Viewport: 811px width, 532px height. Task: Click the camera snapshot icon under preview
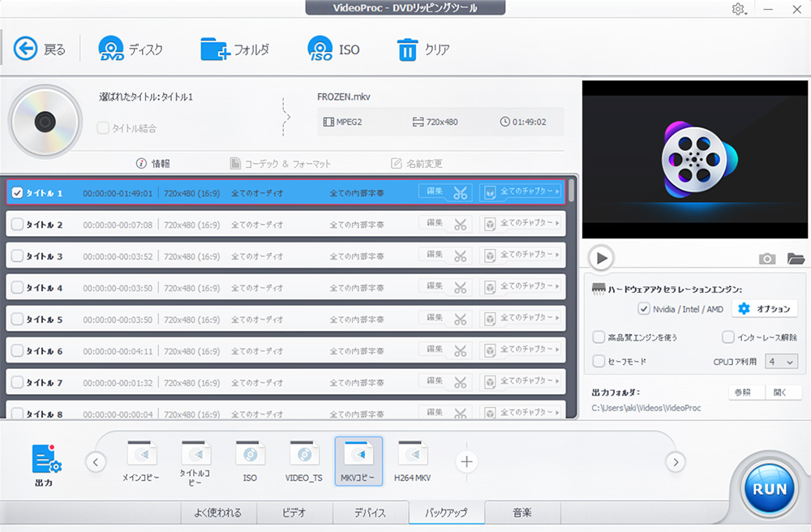[x=766, y=259]
